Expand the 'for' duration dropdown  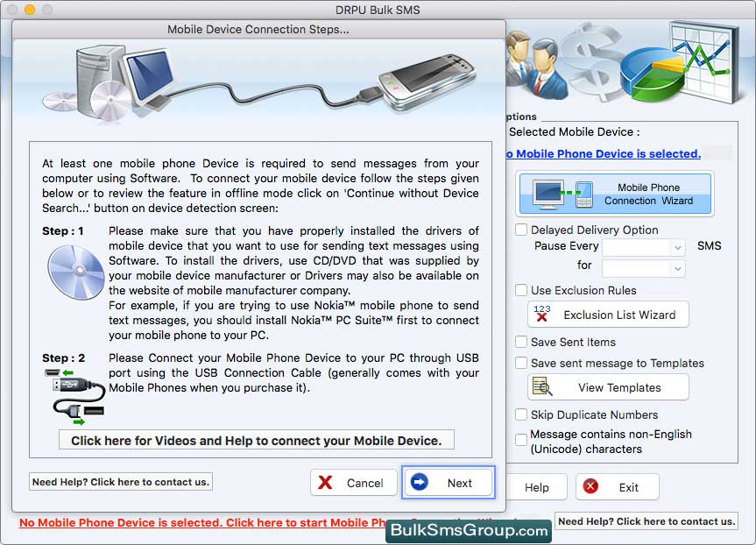(644, 268)
